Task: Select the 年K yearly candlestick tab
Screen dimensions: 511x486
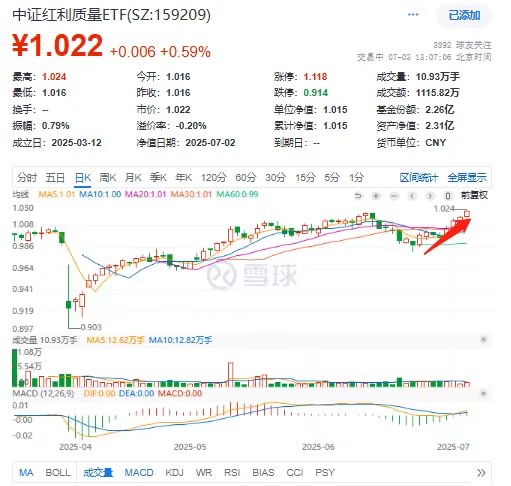Action: tap(184, 177)
